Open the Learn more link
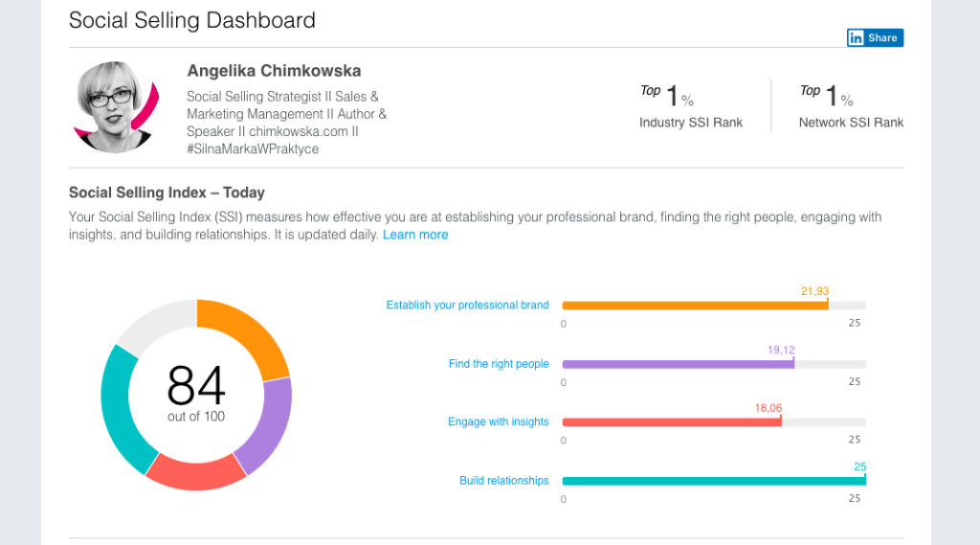Image resolution: width=980 pixels, height=545 pixels. [415, 235]
